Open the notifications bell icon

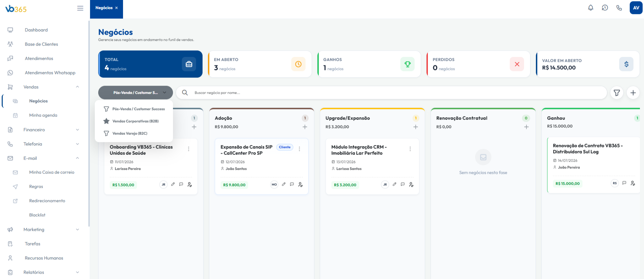coord(591,8)
